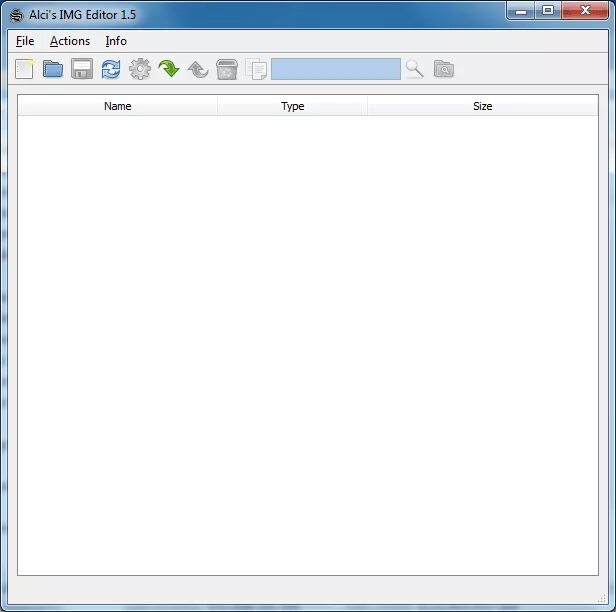
Task: Click the resize grip at window corner
Action: point(601,598)
